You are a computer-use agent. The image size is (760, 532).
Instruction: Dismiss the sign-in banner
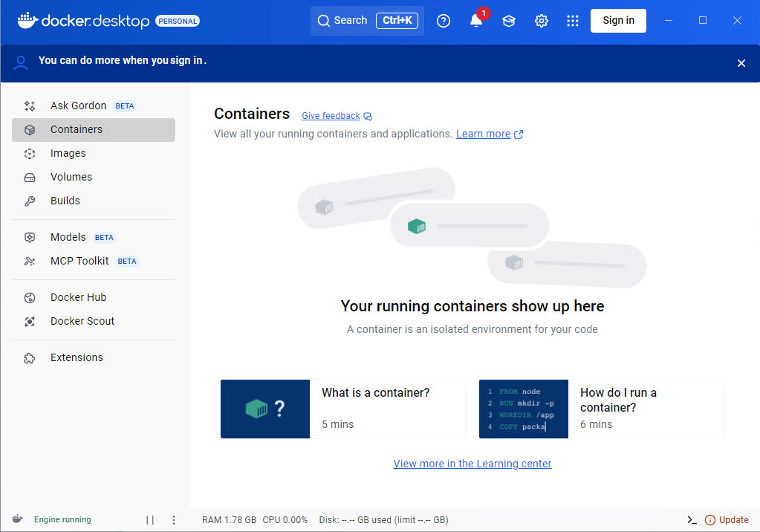point(741,63)
